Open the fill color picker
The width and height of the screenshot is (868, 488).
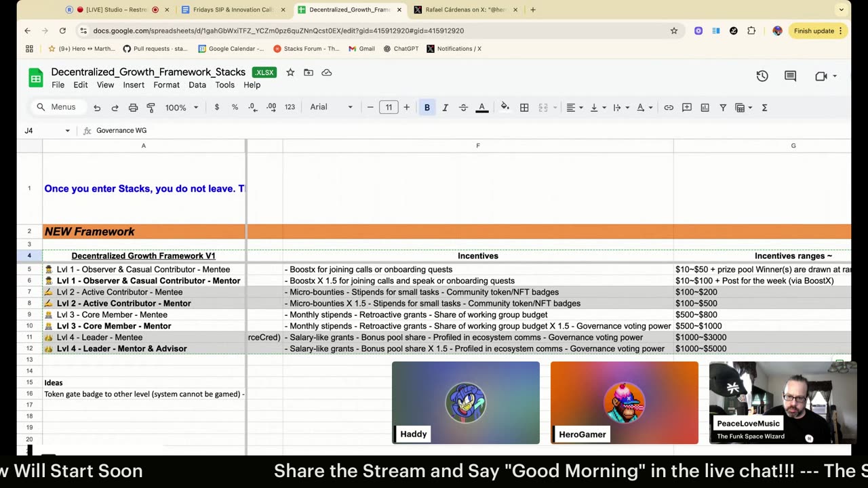click(505, 107)
